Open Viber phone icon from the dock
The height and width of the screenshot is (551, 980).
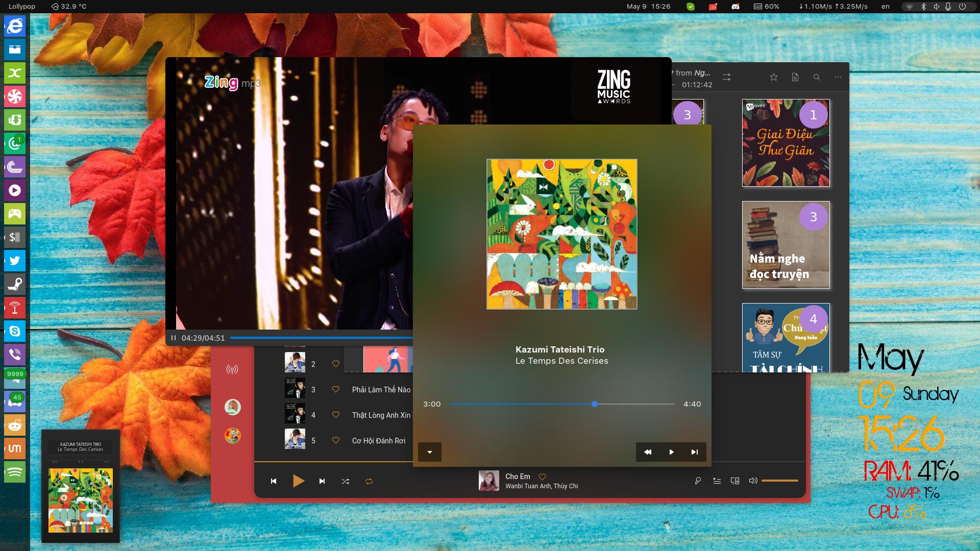(15, 355)
